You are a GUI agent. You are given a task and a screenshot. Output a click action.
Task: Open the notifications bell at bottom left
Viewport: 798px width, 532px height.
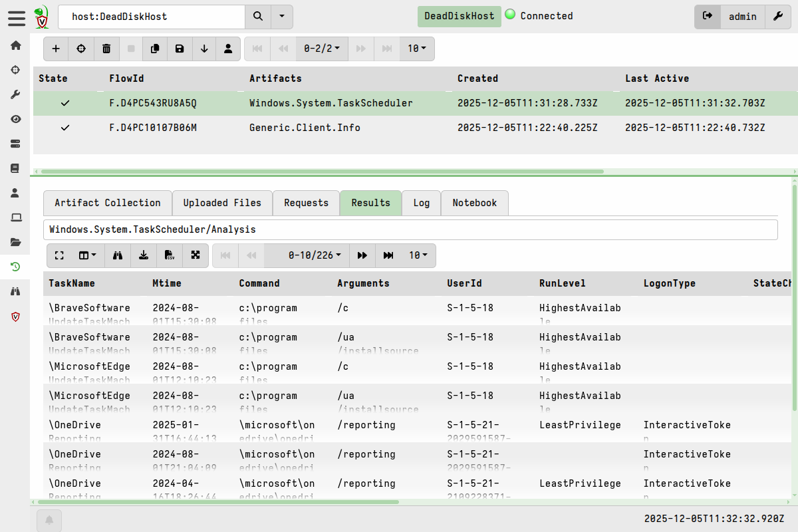[49, 520]
